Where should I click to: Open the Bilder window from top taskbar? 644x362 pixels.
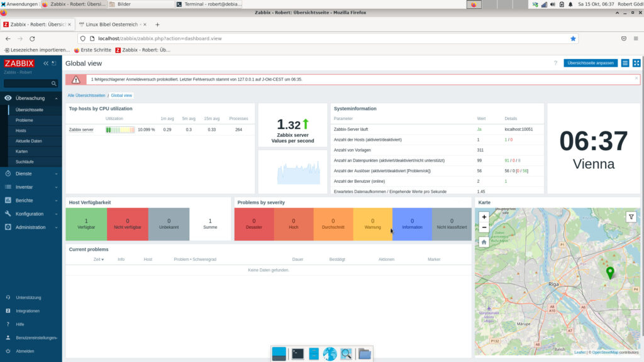click(141, 4)
